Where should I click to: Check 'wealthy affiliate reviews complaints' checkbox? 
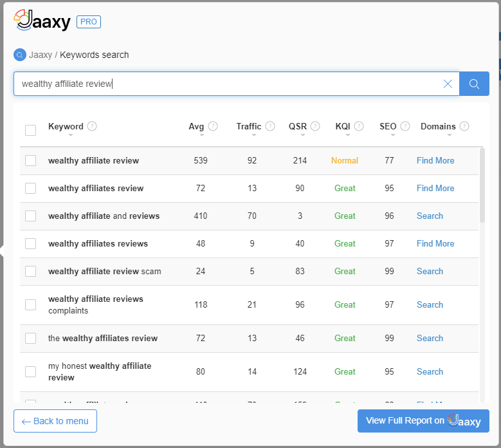point(31,304)
